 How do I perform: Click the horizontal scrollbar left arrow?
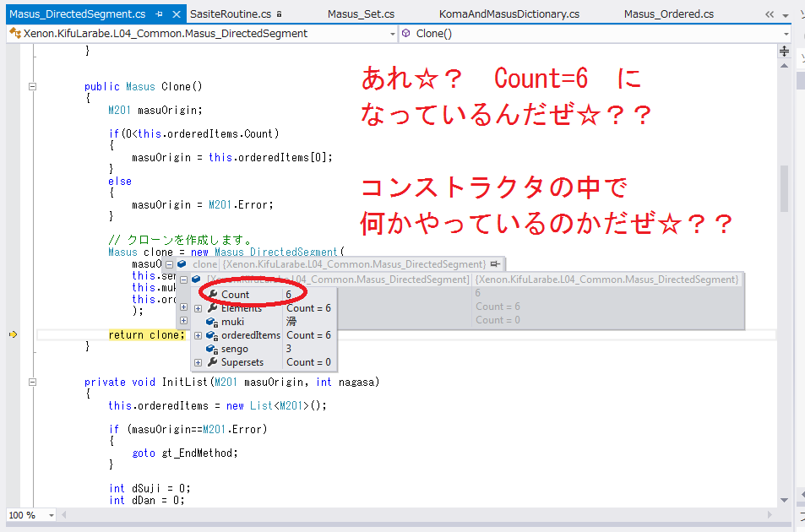[63, 514]
